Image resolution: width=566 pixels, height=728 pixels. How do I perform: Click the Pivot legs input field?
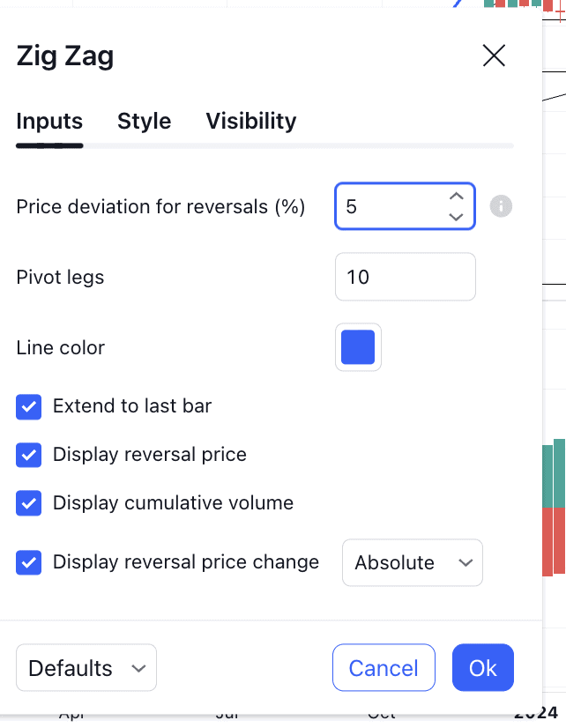coord(405,277)
